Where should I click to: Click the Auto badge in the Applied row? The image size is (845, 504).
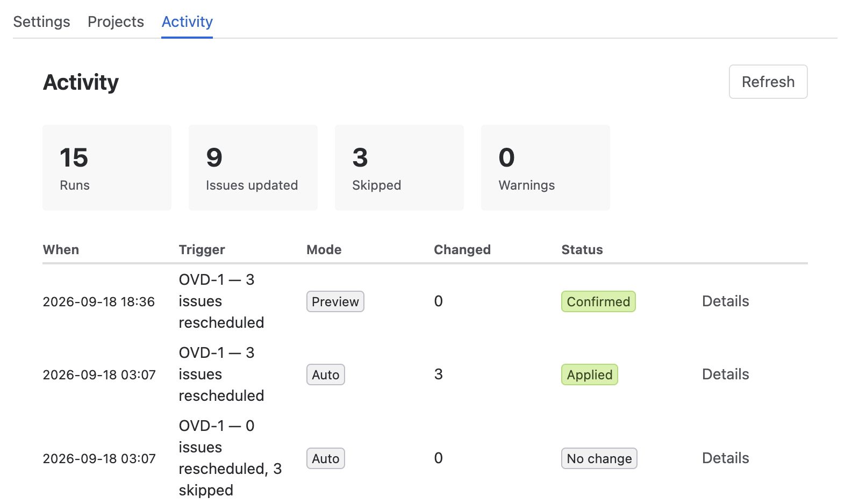[326, 375]
